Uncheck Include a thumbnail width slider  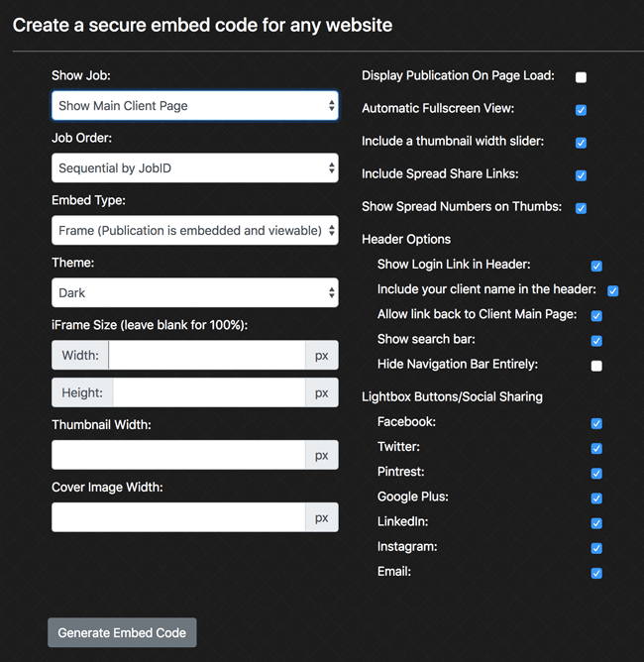(582, 143)
